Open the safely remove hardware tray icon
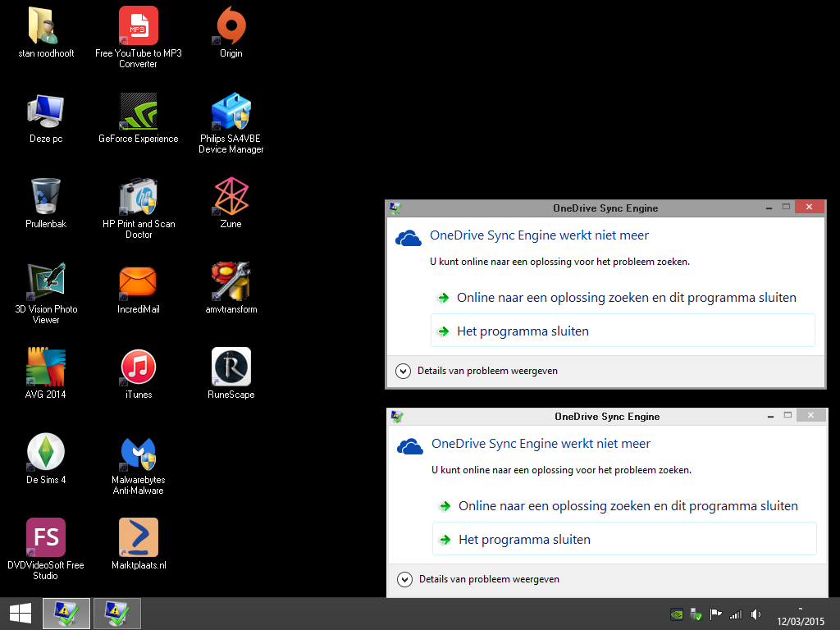Image resolution: width=840 pixels, height=630 pixels. pyautogui.click(x=696, y=614)
